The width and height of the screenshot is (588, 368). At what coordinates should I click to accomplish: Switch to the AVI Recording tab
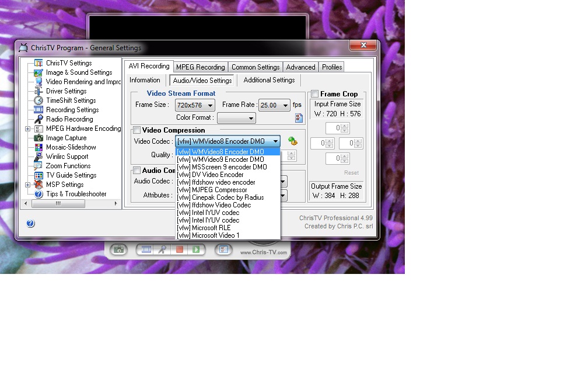pos(149,66)
